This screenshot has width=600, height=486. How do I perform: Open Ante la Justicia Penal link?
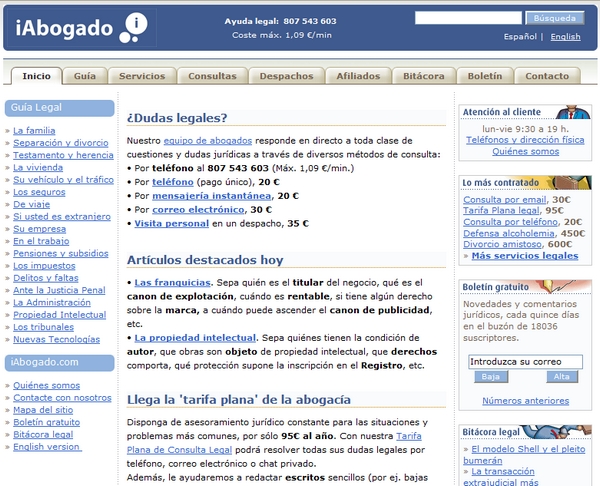(59, 290)
